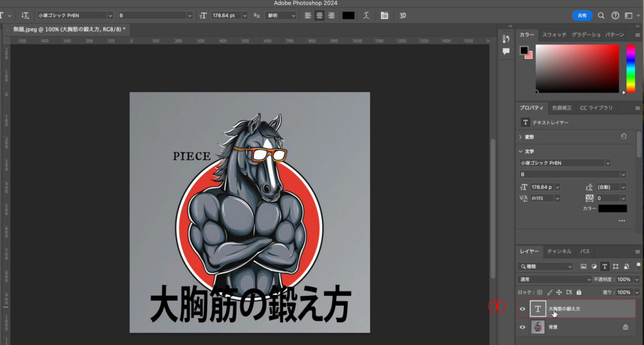The height and width of the screenshot is (345, 644).
Task: Toggle the character and paragraph panels
Action: pyautogui.click(x=384, y=16)
